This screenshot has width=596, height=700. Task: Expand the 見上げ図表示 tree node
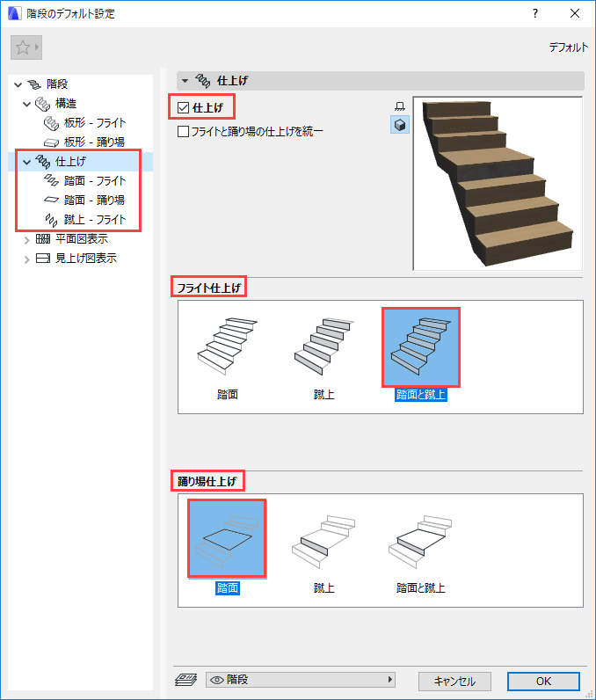[26, 259]
